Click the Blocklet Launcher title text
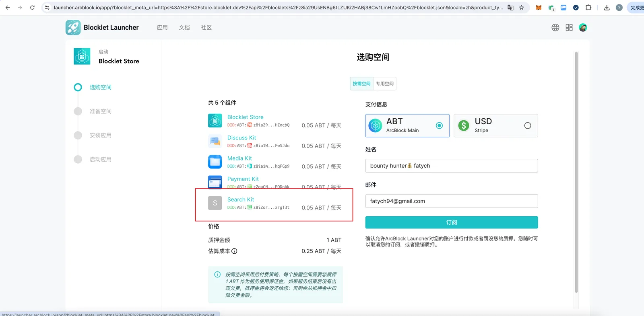 point(111,27)
